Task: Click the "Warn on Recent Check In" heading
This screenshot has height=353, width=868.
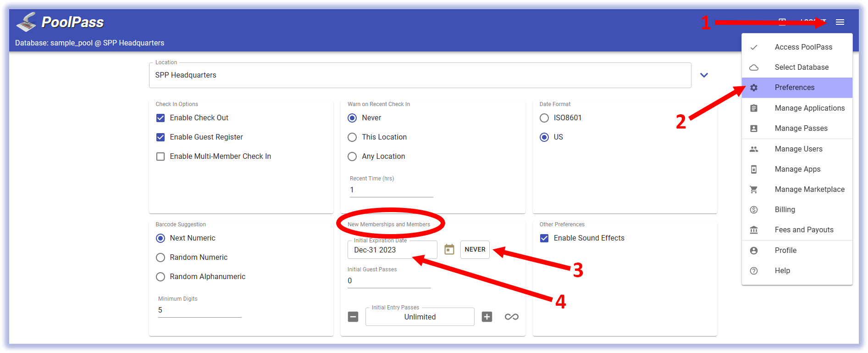Action: (379, 104)
